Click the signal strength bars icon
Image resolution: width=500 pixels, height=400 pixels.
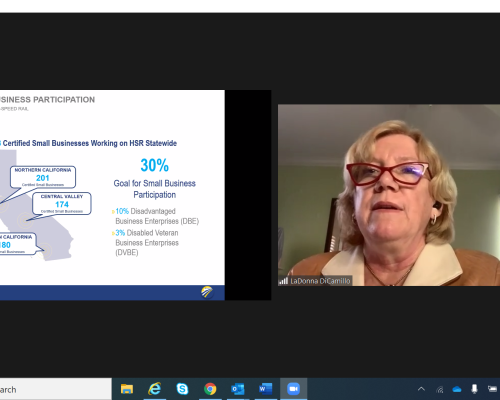click(x=283, y=281)
